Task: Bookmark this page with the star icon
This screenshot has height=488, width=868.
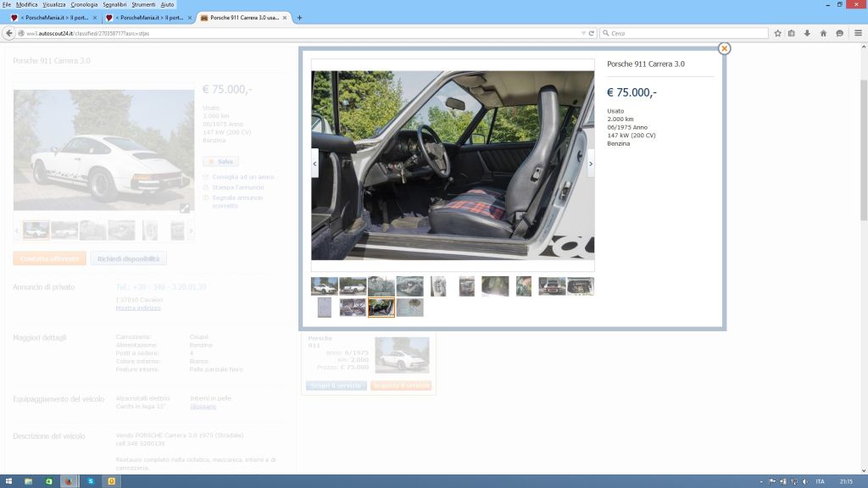Action: [x=778, y=33]
